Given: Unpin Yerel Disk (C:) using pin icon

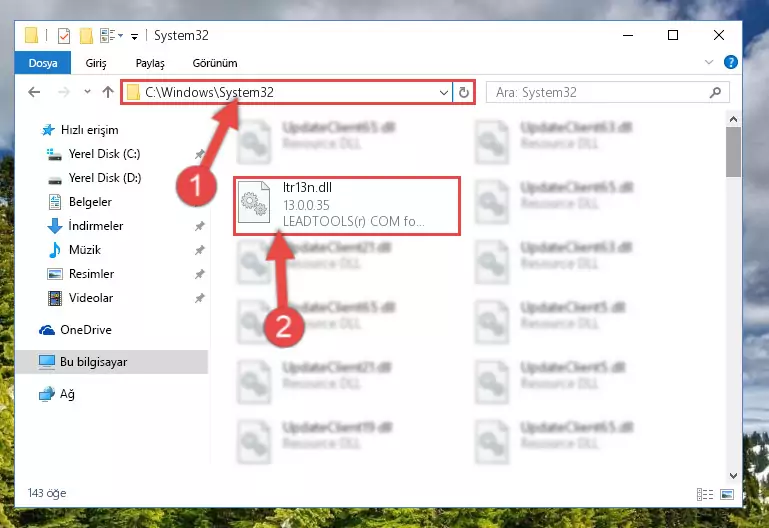Looking at the screenshot, I should (x=199, y=154).
